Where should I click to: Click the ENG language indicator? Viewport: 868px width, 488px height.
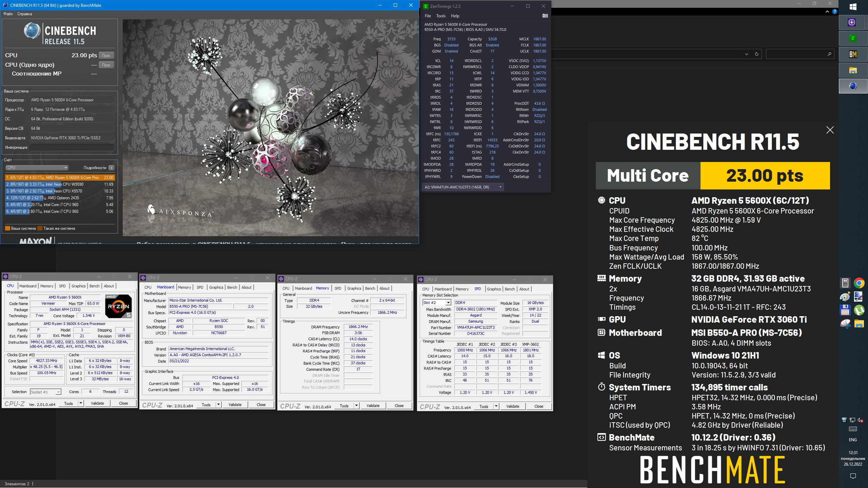click(853, 440)
